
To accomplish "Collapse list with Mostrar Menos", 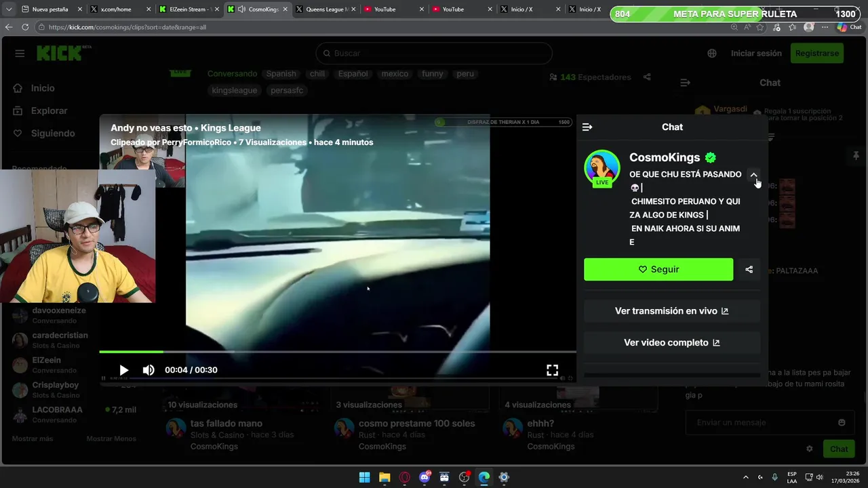I will (111, 439).
